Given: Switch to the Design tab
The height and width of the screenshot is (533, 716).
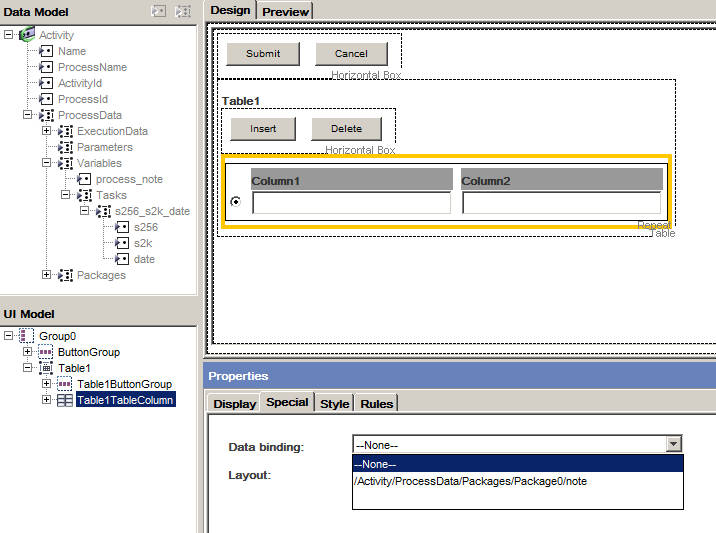Looking at the screenshot, I should 230,10.
